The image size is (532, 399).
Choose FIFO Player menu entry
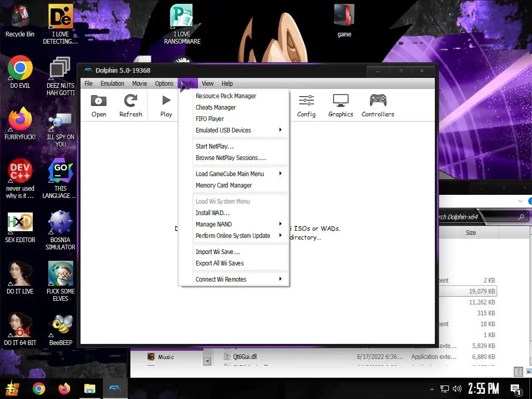[x=234, y=119]
